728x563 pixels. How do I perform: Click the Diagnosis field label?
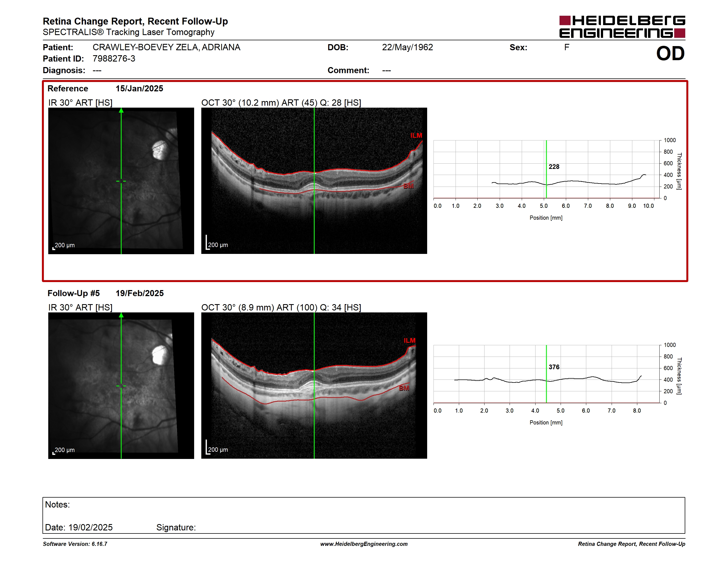pos(64,70)
